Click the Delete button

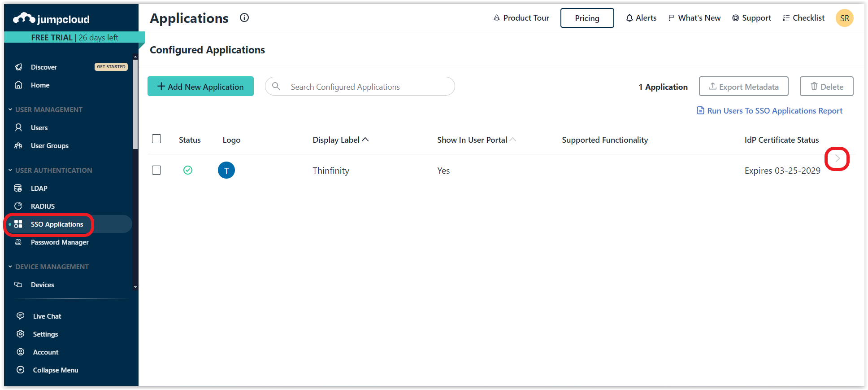coord(826,86)
